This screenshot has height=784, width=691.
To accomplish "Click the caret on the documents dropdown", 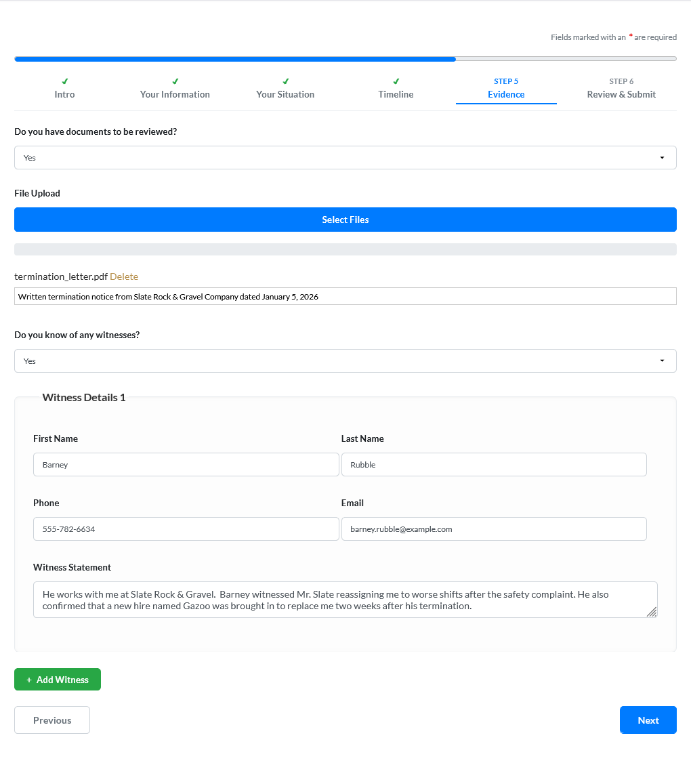I will tap(662, 157).
